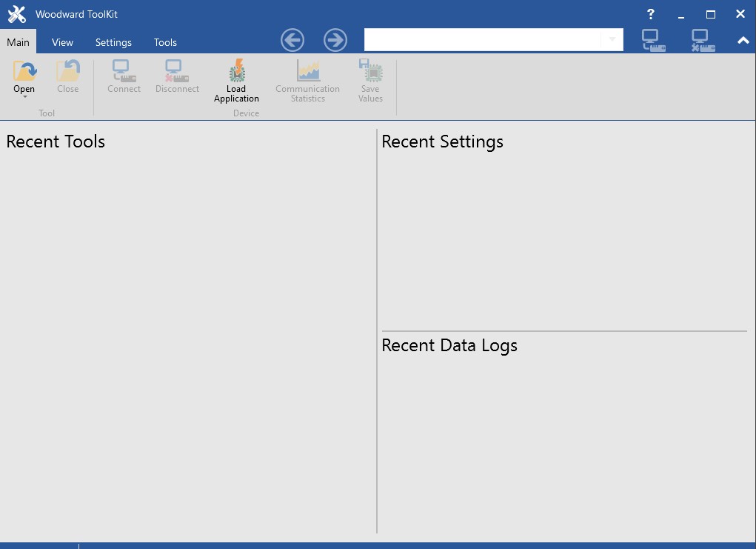Click inside the navigation page field
This screenshot has width=756, height=549.
(483, 39)
